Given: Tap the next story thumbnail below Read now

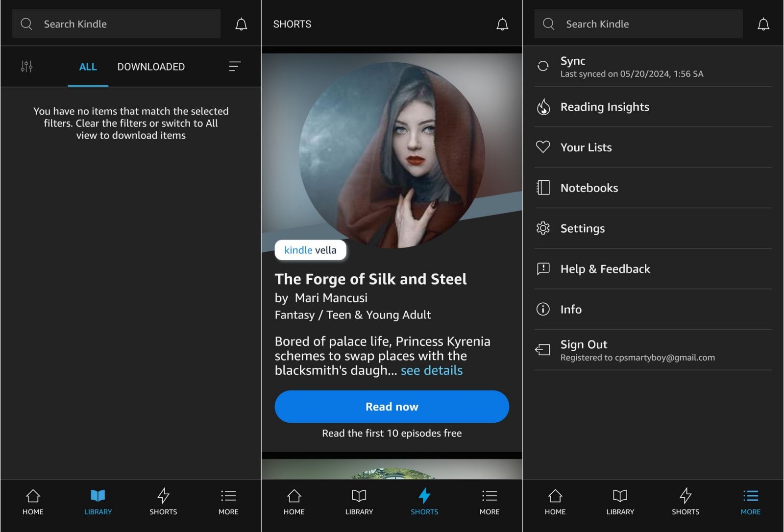Looking at the screenshot, I should coord(392,469).
